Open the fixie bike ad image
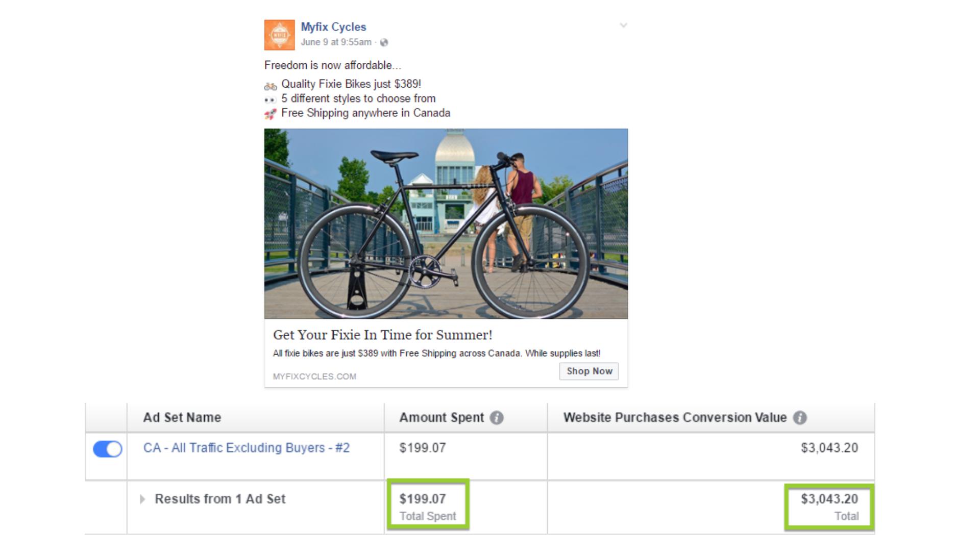The width and height of the screenshot is (980, 551). point(446,223)
